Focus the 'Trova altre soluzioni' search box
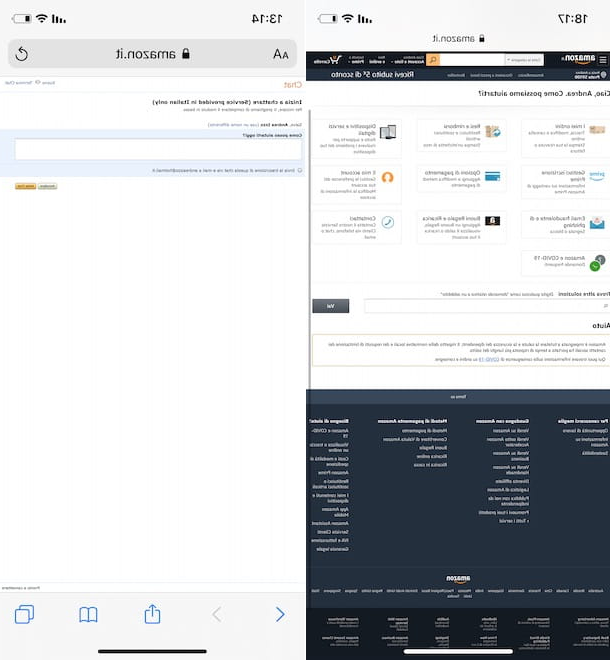Viewport: 610px width, 660px height. [x=486, y=306]
